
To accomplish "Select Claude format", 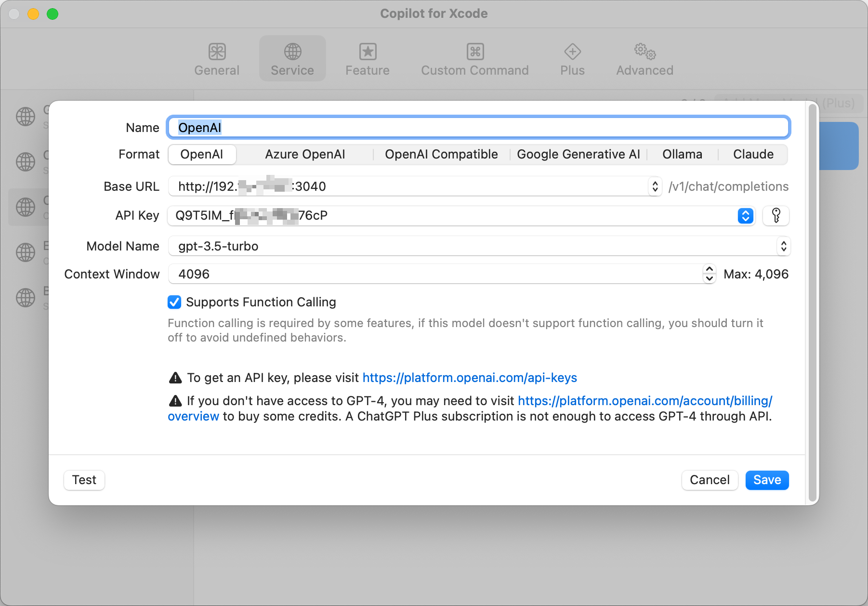I will click(x=753, y=154).
